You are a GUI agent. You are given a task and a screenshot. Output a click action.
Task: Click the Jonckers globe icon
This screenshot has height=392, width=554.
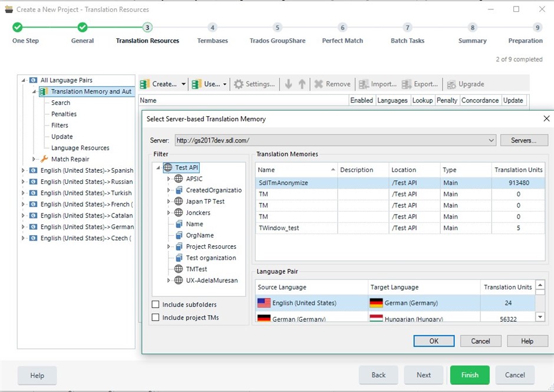(179, 212)
